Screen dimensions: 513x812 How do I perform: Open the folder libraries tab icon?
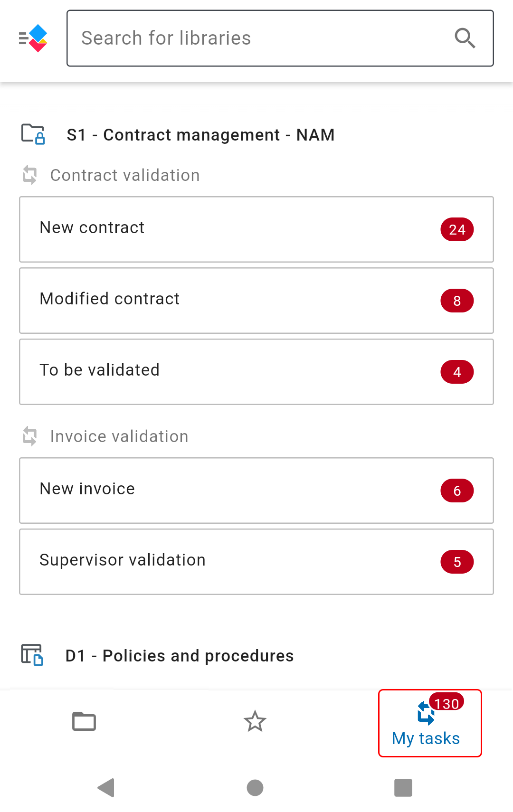(84, 721)
